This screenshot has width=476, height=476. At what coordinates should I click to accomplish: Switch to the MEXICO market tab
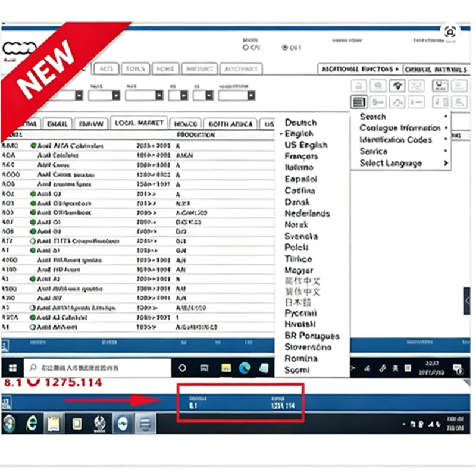tap(186, 124)
